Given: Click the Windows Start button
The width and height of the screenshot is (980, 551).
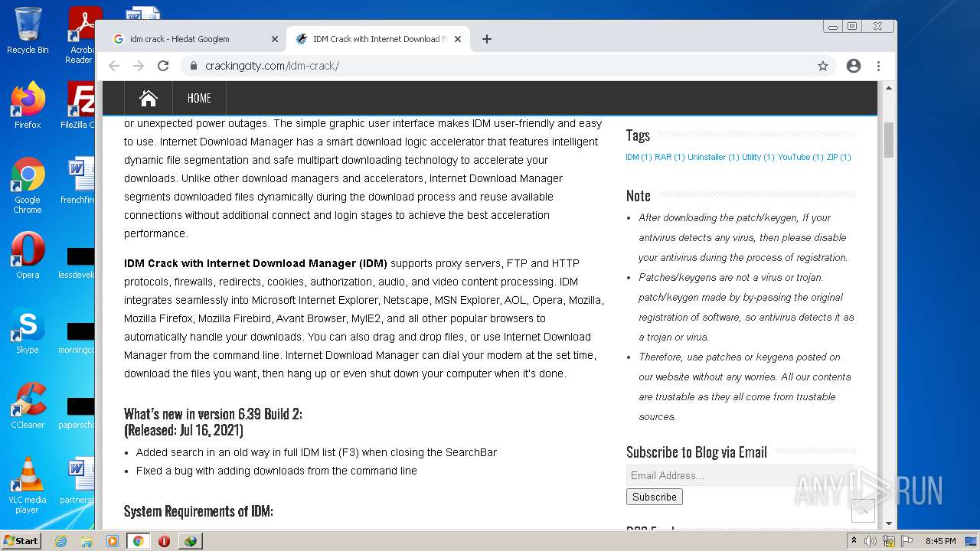Looking at the screenshot, I should (x=21, y=540).
